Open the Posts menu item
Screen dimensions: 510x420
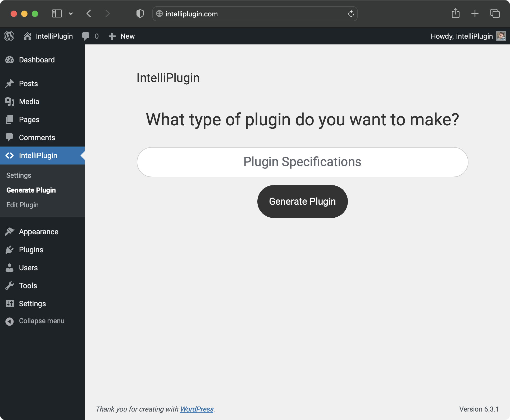tap(42, 84)
